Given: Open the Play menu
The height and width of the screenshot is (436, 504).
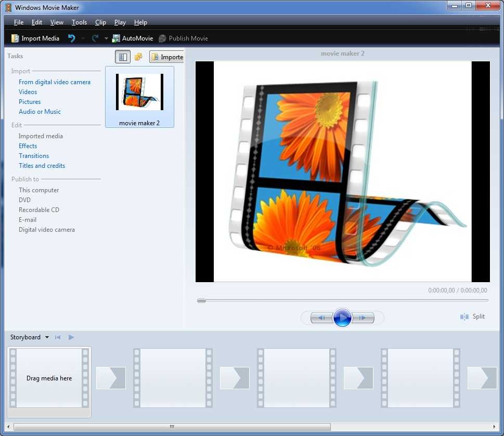Looking at the screenshot, I should (x=120, y=22).
